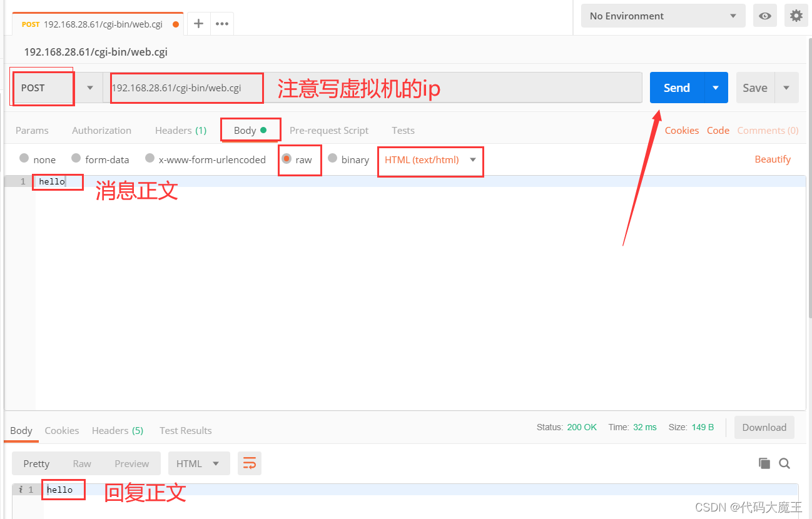
Task: Open the Tests tab
Action: [403, 130]
